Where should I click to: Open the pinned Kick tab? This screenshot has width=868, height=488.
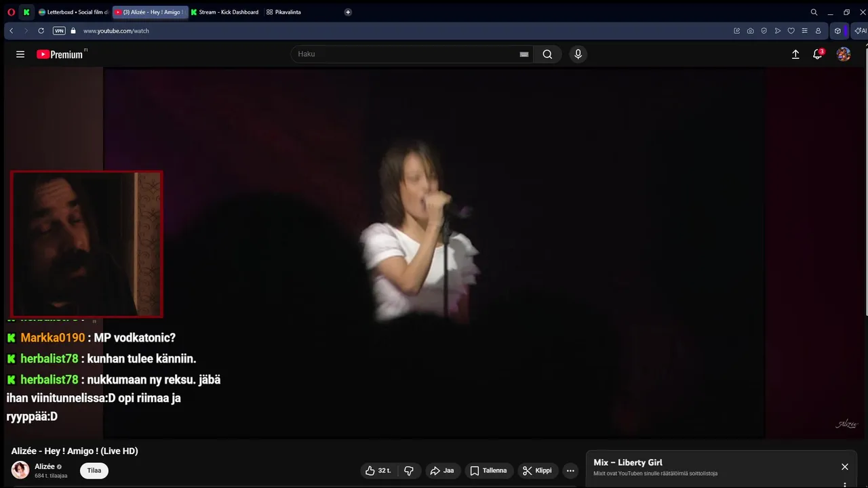click(x=26, y=12)
